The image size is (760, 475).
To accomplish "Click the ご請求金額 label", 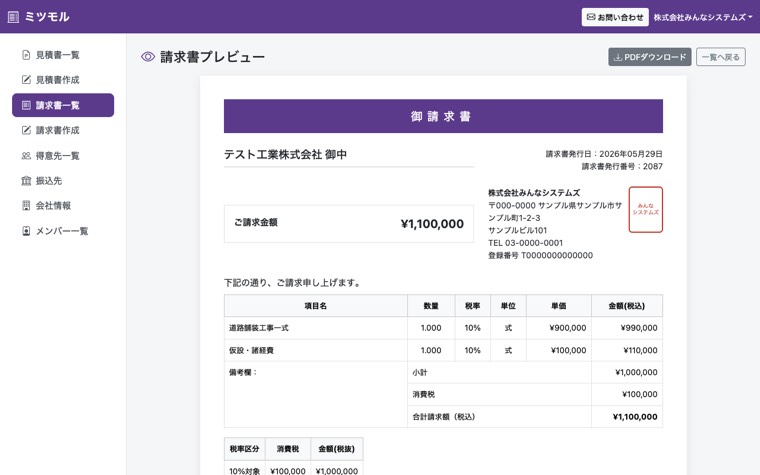I will click(256, 222).
